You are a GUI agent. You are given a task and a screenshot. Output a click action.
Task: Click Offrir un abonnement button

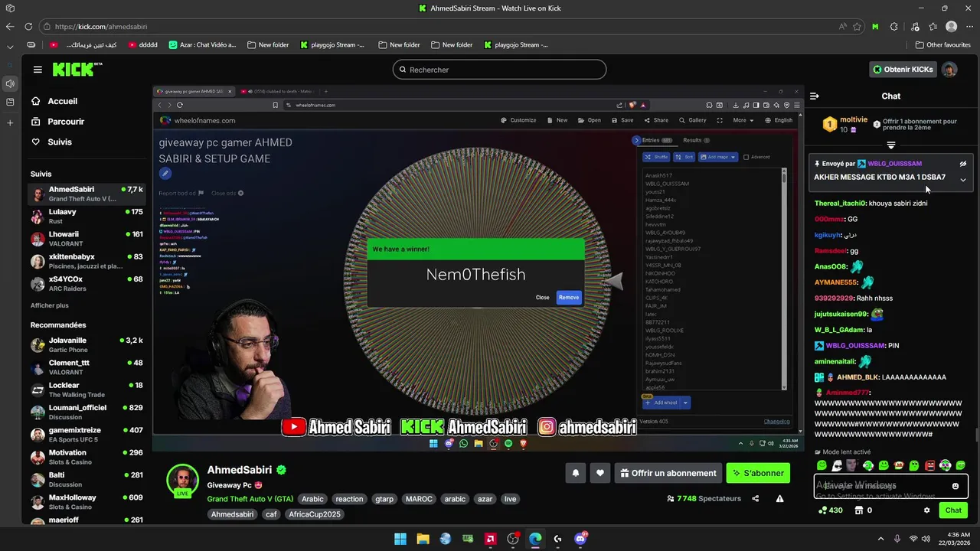pyautogui.click(x=668, y=473)
